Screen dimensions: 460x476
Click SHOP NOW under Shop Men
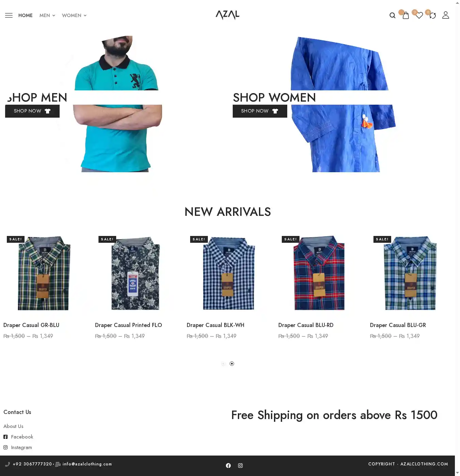[x=32, y=111]
